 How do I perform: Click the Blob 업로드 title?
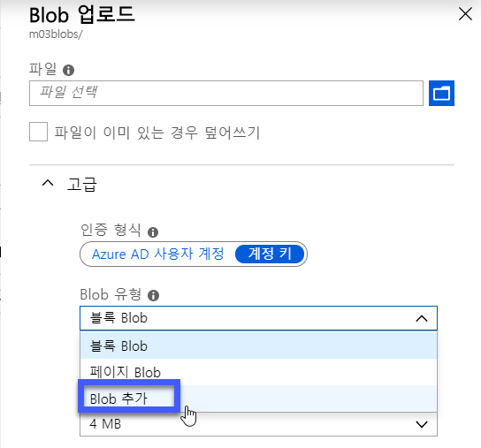click(x=82, y=14)
